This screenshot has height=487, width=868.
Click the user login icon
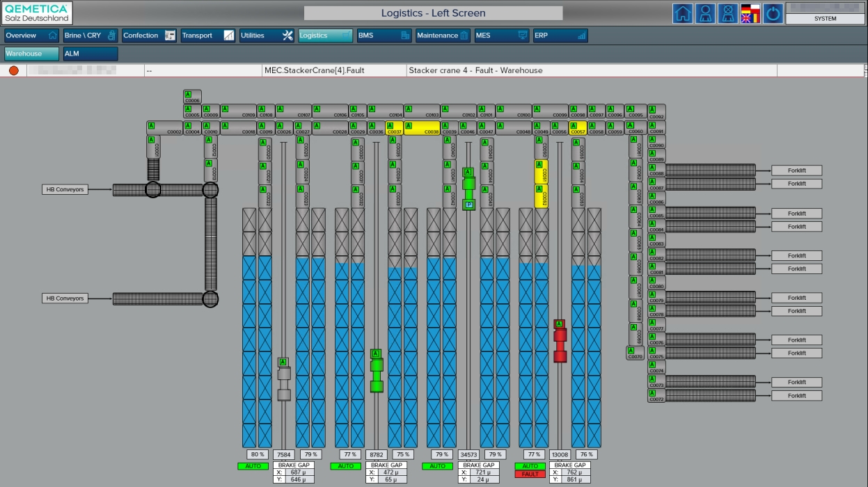[705, 14]
